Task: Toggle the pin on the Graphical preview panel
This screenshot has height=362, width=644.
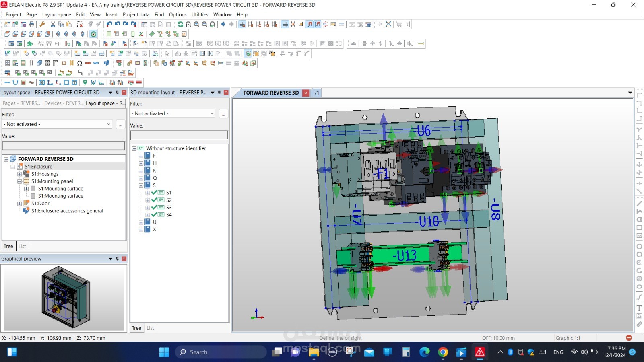Action: (x=118, y=259)
